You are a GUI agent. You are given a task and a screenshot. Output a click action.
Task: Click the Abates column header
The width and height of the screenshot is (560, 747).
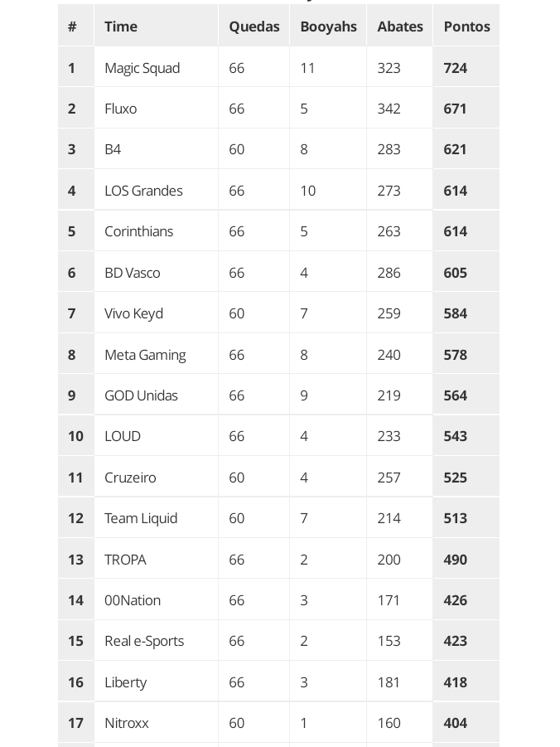tap(399, 27)
